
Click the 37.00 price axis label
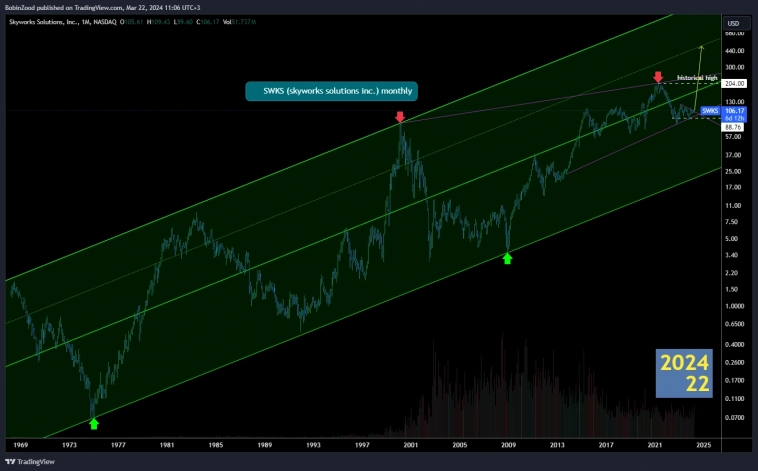(733, 155)
